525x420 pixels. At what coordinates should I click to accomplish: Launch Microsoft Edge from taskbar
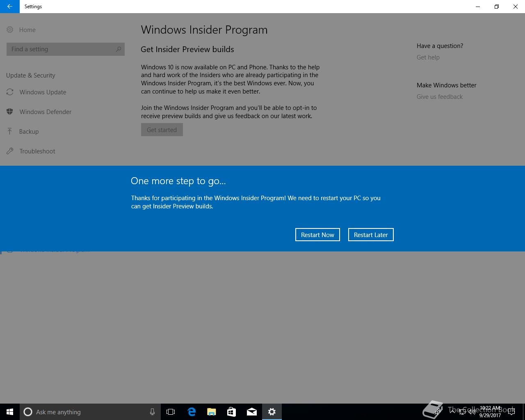191,412
